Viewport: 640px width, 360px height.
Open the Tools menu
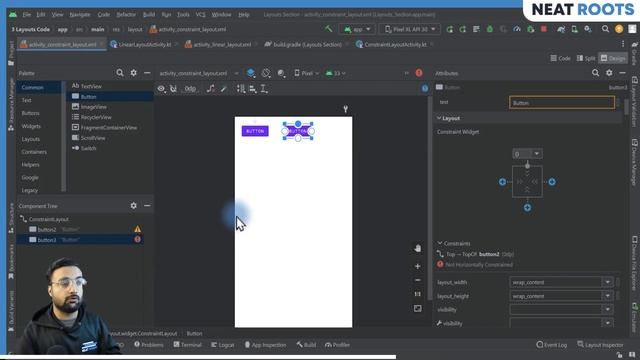(x=183, y=14)
